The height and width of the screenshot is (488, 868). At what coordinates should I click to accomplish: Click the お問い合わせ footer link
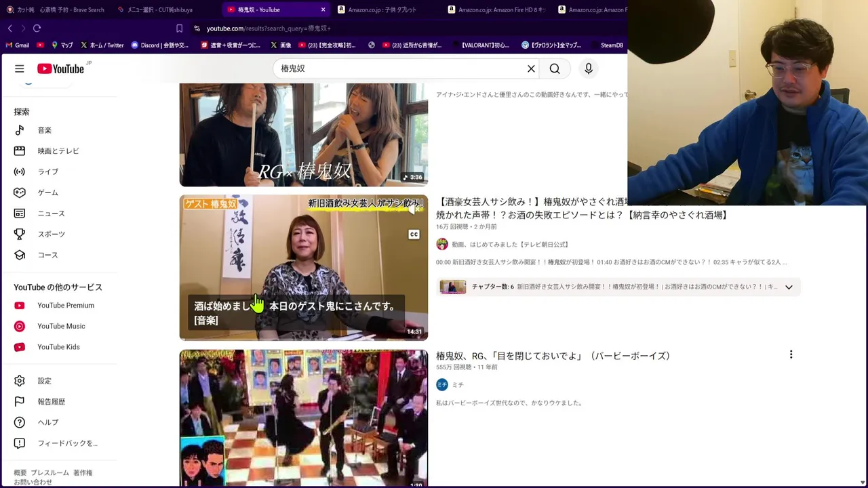(x=33, y=482)
